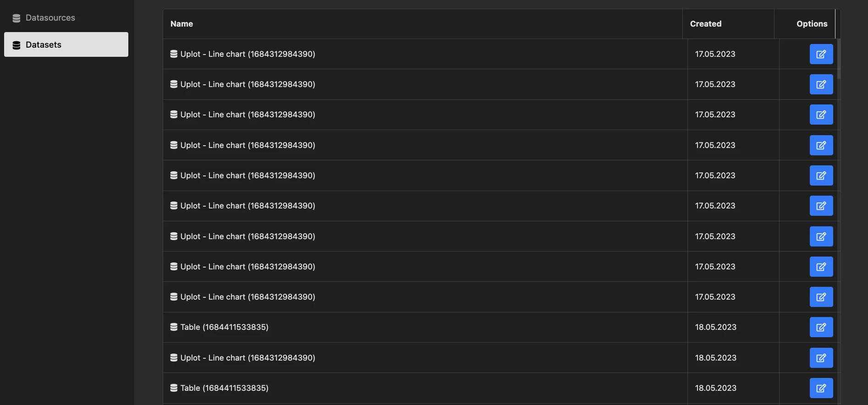
Task: Edit the first Uplot - Line chart dataset
Action: [821, 54]
